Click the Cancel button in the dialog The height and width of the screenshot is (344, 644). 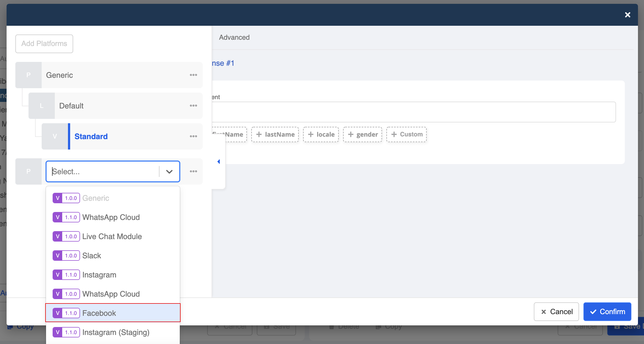click(556, 312)
